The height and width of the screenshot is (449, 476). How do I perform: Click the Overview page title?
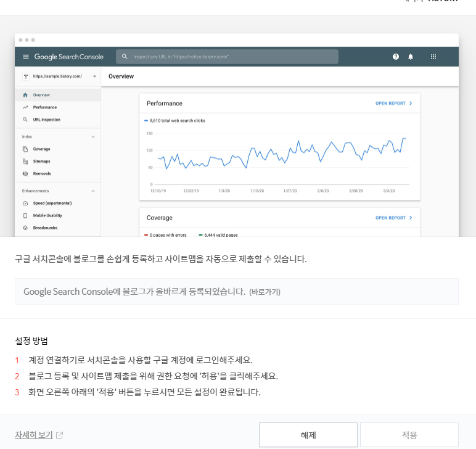point(121,76)
